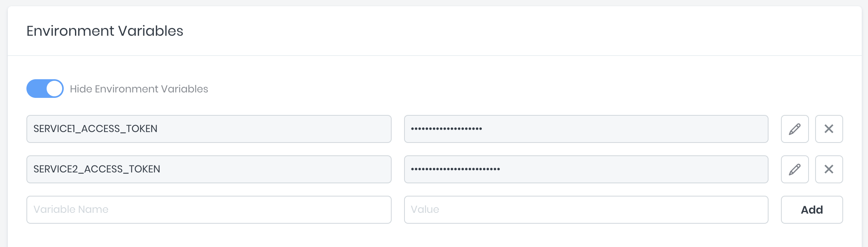The image size is (868, 247).
Task: Click the white knob of the blue toggle
Action: (55, 89)
